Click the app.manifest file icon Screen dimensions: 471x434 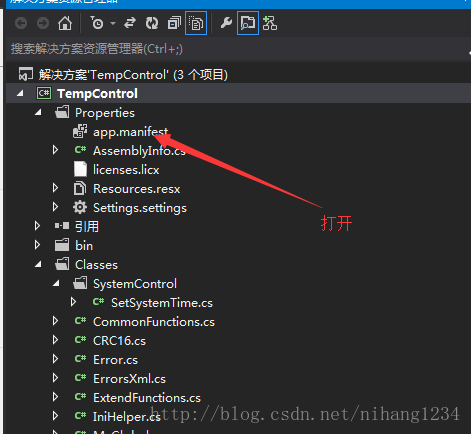pos(80,131)
